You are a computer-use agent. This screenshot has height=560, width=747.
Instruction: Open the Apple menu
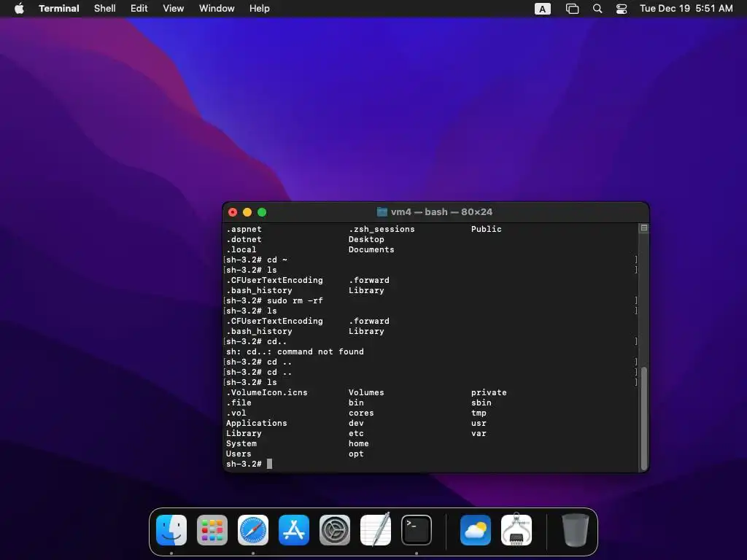click(19, 9)
